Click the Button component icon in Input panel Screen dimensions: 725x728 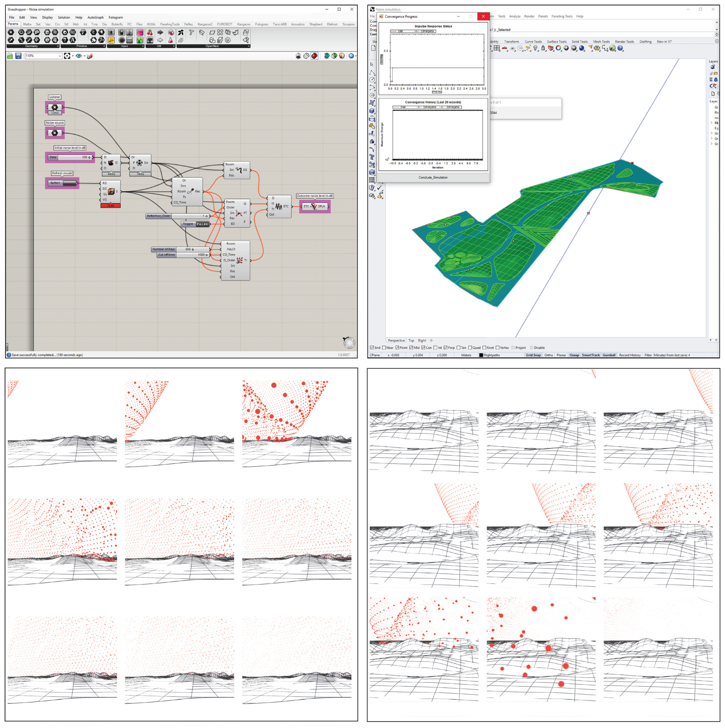pyautogui.click(x=122, y=40)
